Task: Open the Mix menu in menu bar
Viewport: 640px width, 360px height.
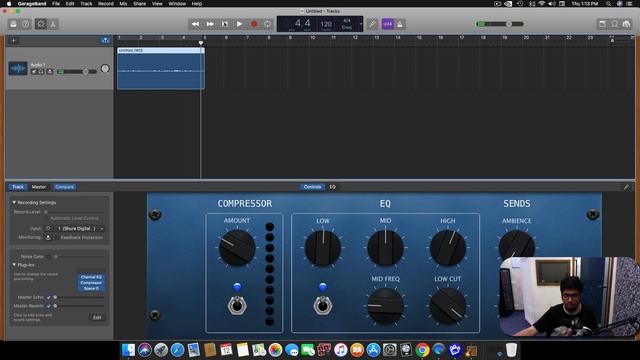Action: pyautogui.click(x=123, y=4)
